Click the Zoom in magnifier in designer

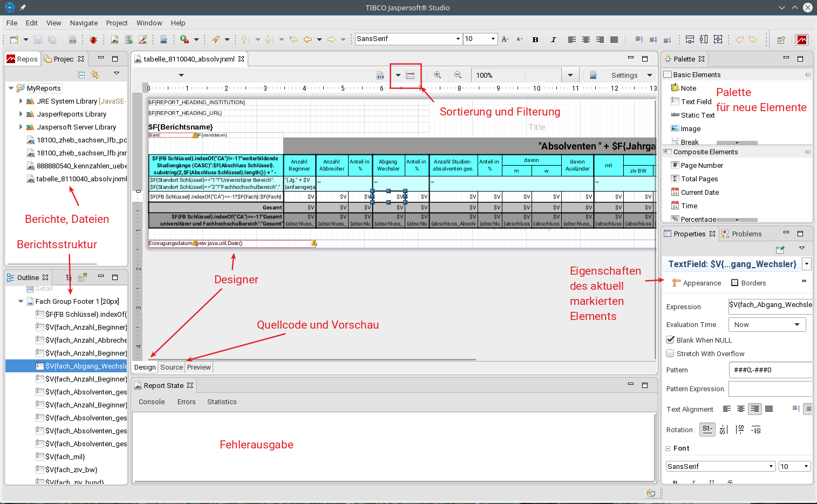pyautogui.click(x=438, y=75)
